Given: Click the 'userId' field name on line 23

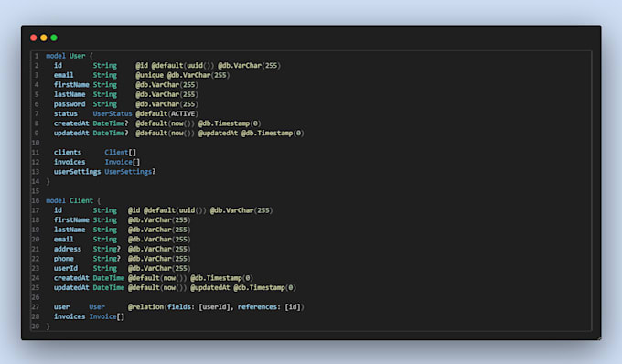Looking at the screenshot, I should (x=66, y=269).
